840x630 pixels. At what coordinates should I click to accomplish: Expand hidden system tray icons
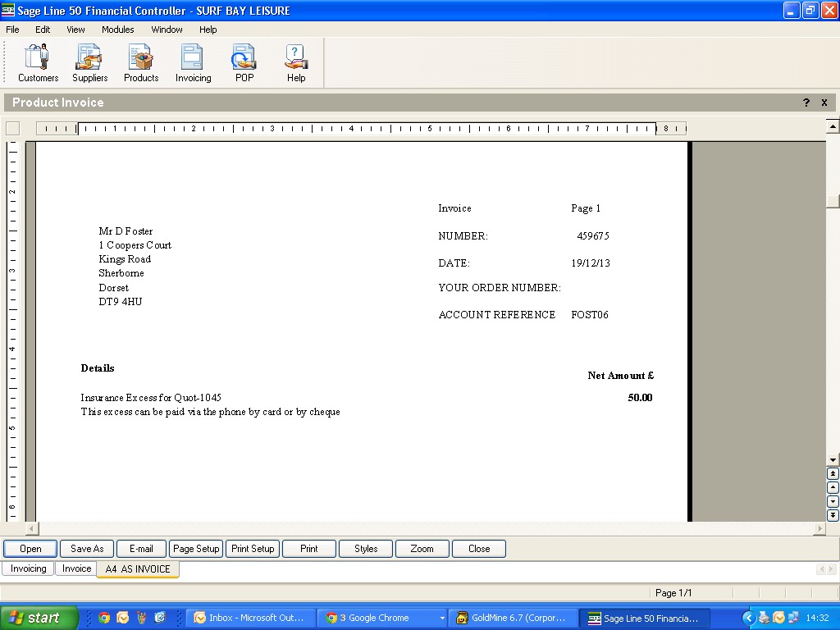point(748,618)
